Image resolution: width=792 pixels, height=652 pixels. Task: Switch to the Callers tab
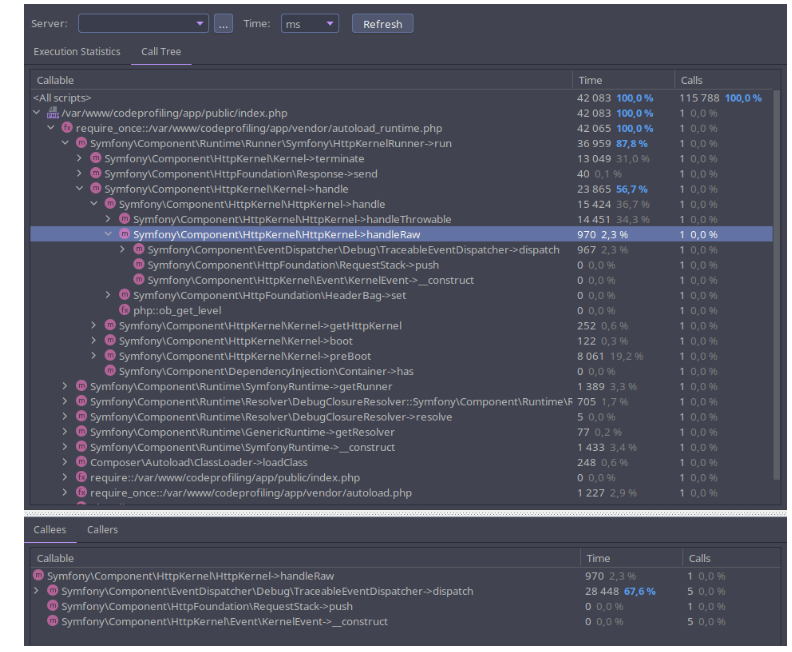(103, 529)
